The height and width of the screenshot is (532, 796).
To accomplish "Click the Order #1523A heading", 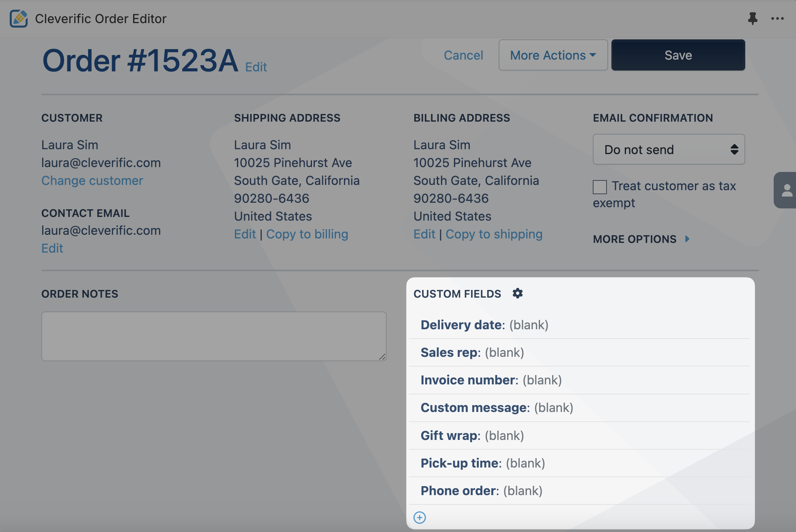I will click(x=140, y=61).
